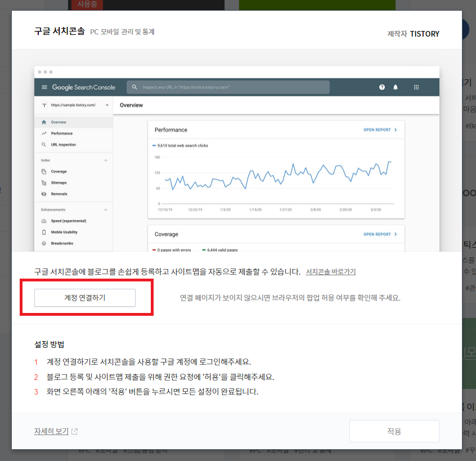Open report link on Performance card
The height and width of the screenshot is (461, 476).
coord(380,130)
